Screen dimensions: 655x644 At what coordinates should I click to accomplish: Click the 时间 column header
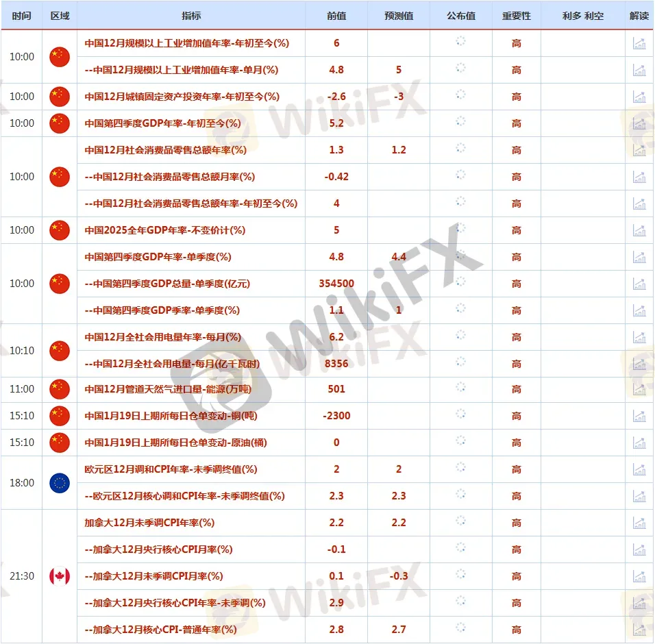pos(22,16)
